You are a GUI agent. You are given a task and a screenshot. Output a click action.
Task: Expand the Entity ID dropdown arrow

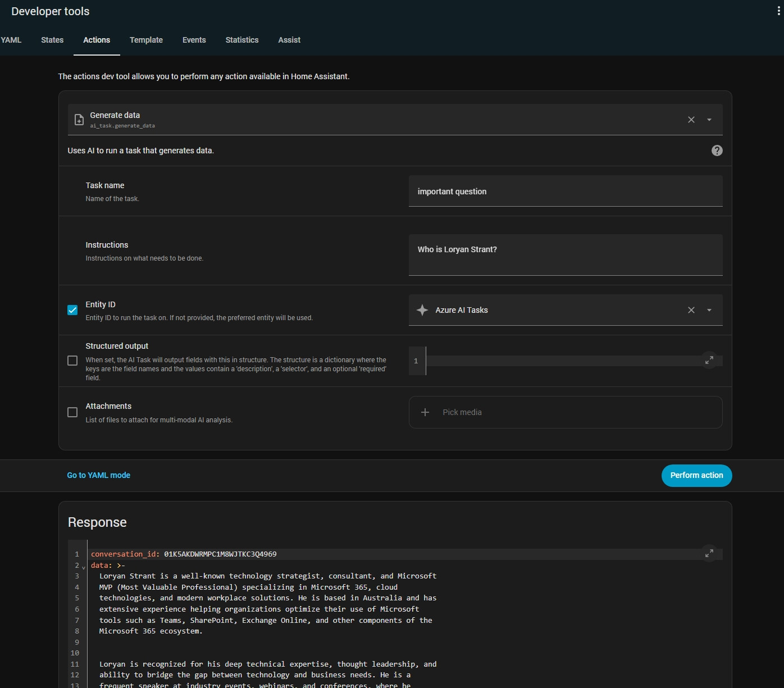(x=709, y=310)
